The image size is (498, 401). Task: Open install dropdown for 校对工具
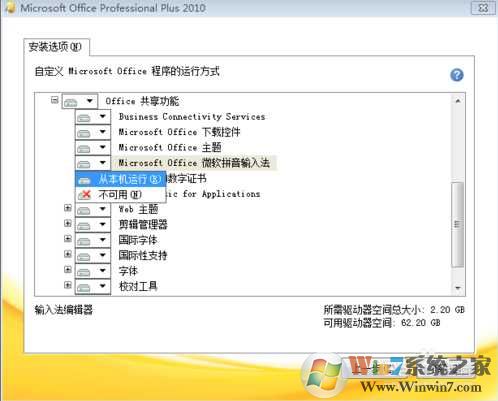click(93, 286)
